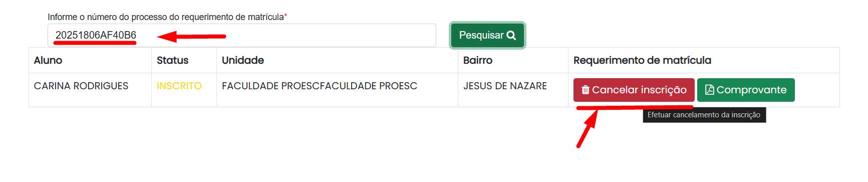The height and width of the screenshot is (182, 868).
Task: Click the process number input field
Action: [x=242, y=35]
